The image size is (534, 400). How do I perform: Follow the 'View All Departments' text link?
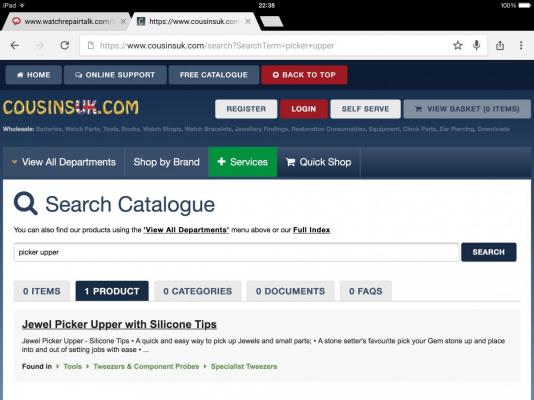click(186, 230)
